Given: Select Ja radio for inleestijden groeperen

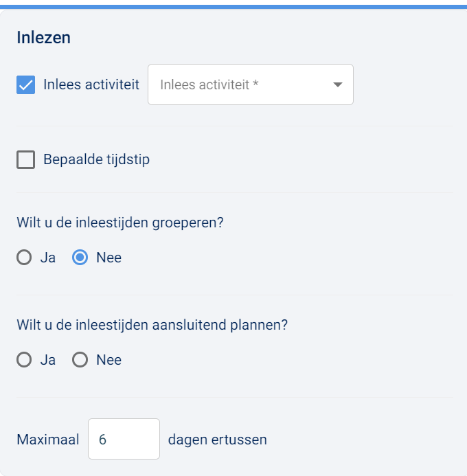Looking at the screenshot, I should [24, 258].
